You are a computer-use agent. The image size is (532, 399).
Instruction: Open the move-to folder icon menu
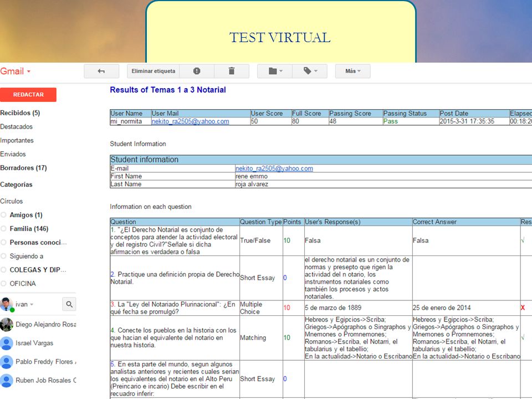[275, 71]
